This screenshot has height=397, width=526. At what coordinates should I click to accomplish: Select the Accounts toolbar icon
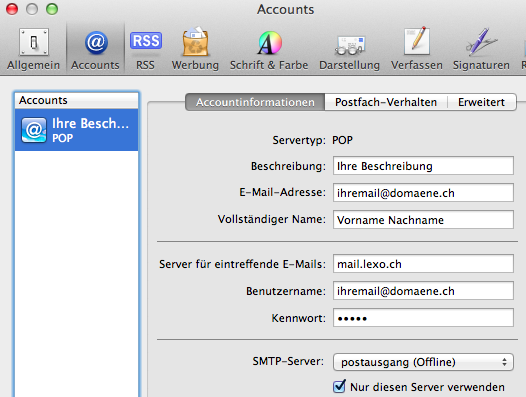96,49
